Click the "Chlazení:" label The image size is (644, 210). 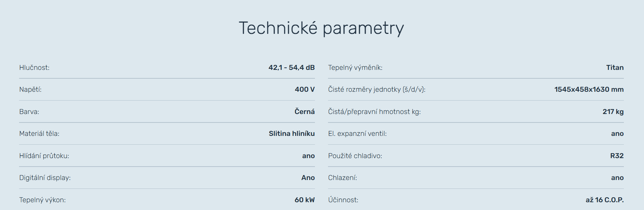pyautogui.click(x=342, y=178)
